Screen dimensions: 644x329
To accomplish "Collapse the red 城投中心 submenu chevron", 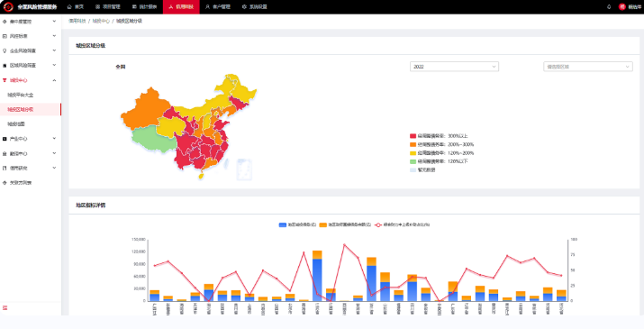I will 54,80.
